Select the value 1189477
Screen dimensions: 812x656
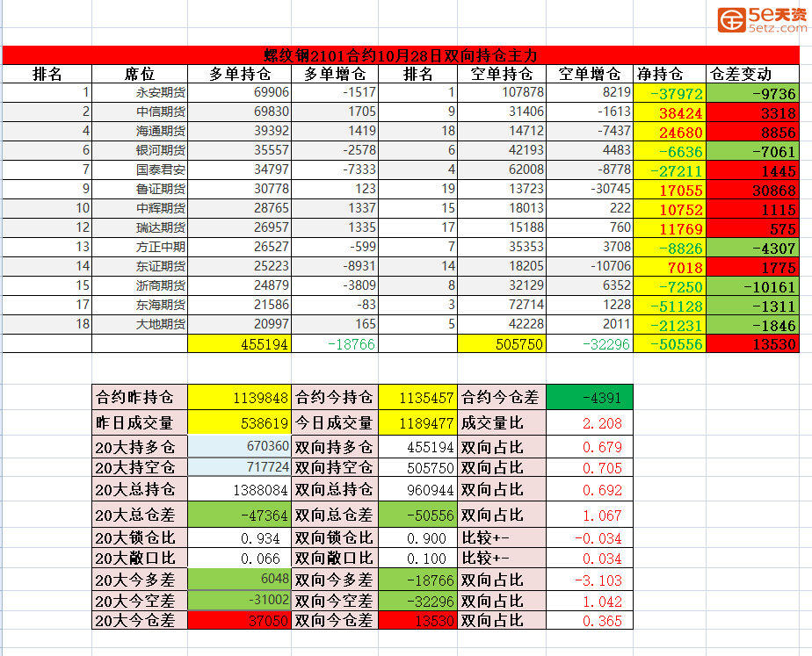pos(418,422)
